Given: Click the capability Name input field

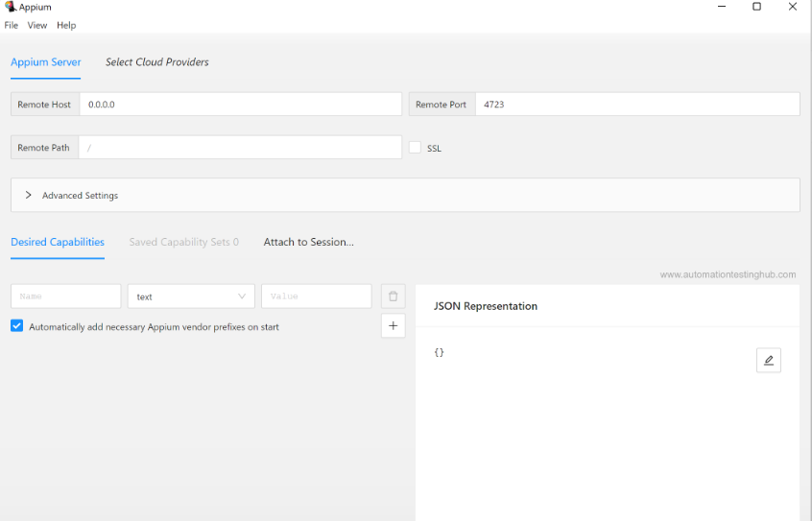Looking at the screenshot, I should coord(66,296).
